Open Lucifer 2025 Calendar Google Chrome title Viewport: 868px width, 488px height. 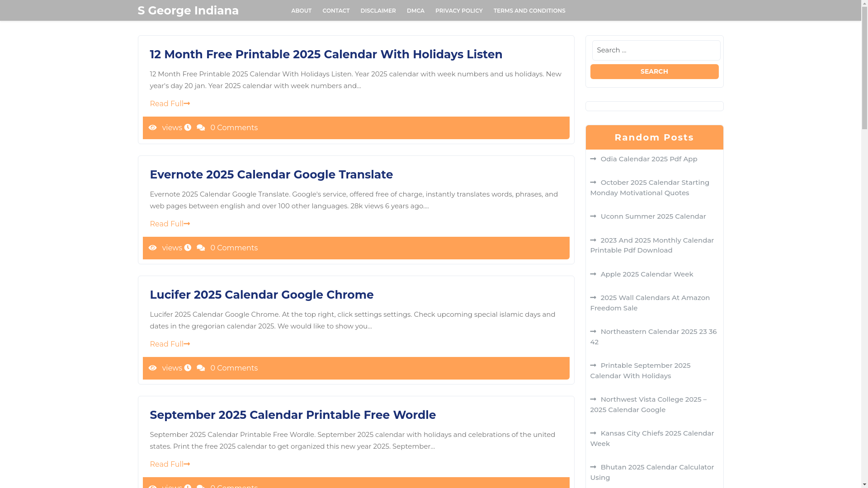(261, 295)
